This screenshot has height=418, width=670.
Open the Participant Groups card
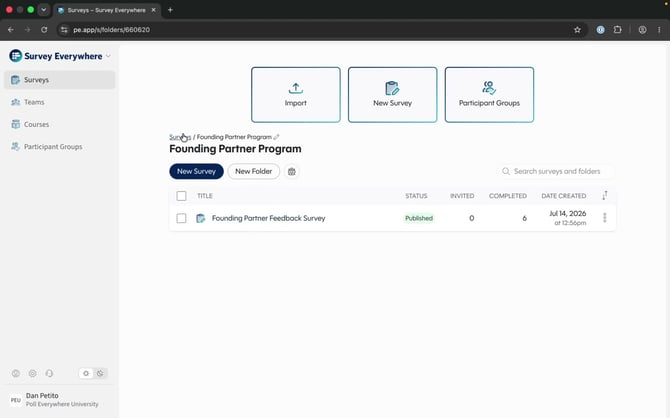(x=489, y=94)
